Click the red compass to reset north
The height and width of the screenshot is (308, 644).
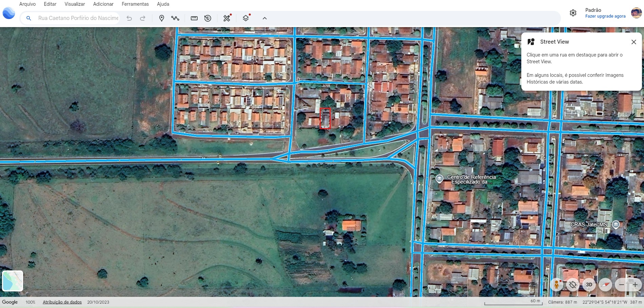point(605,285)
